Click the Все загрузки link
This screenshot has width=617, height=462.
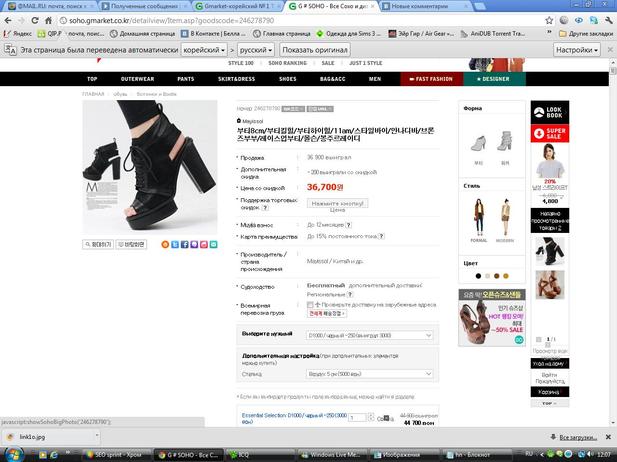pos(578,437)
